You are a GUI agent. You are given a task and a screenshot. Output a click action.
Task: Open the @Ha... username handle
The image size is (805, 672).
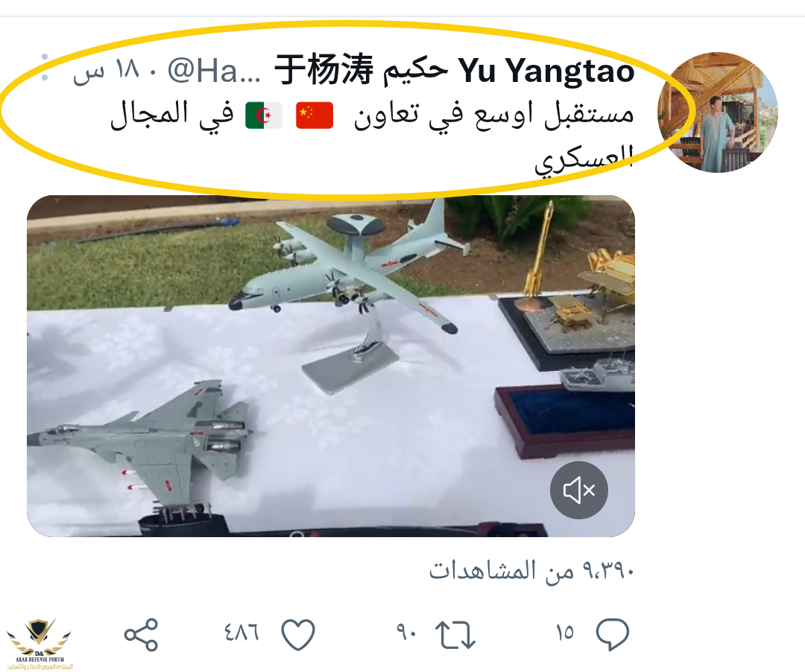(x=214, y=70)
